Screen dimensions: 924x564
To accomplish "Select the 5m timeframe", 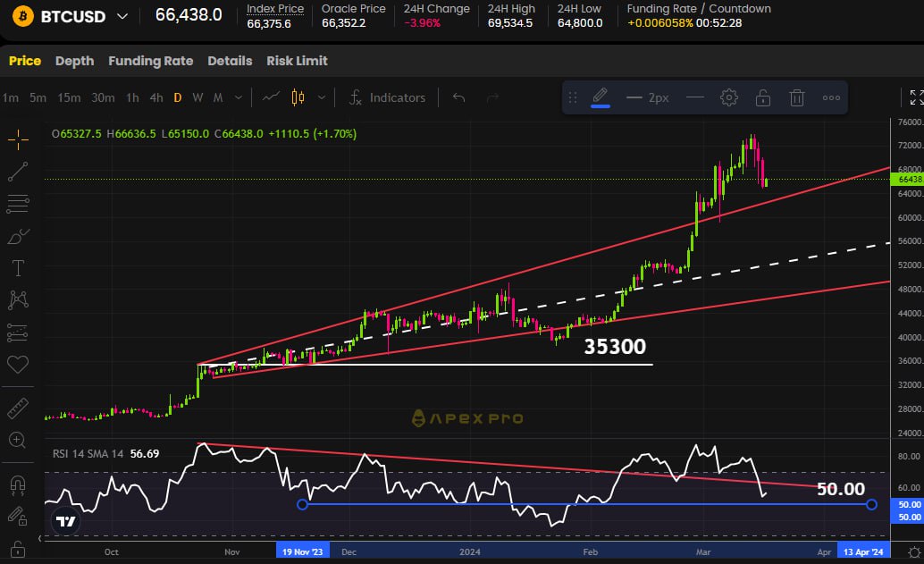I will [x=38, y=97].
